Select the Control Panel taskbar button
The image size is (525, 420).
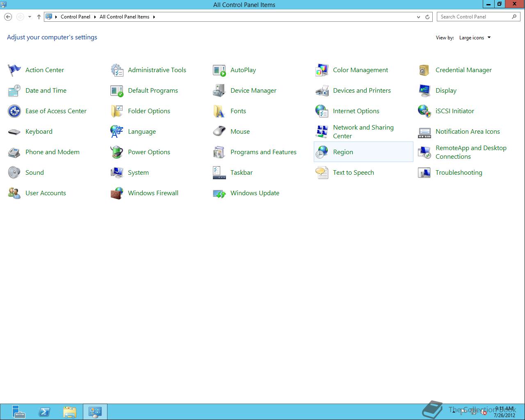tap(95, 411)
